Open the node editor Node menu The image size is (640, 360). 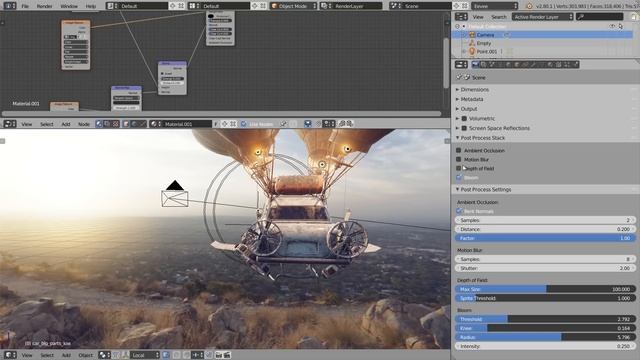84,124
